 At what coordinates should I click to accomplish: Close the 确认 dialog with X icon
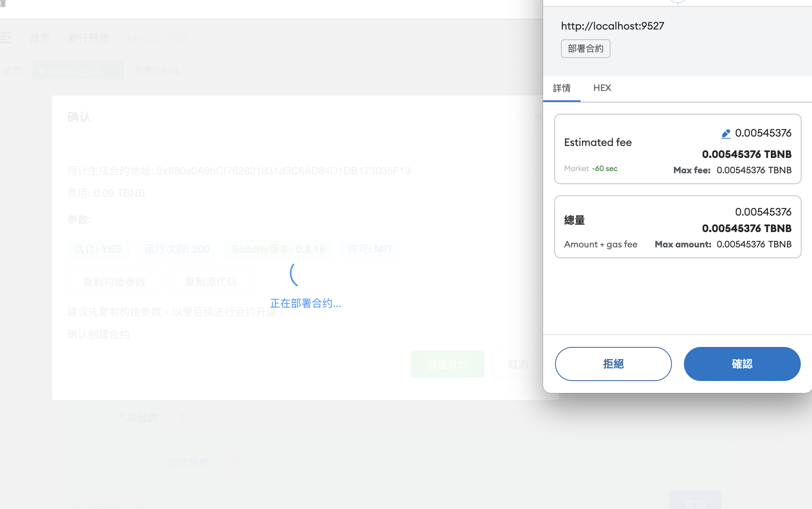pos(538,117)
